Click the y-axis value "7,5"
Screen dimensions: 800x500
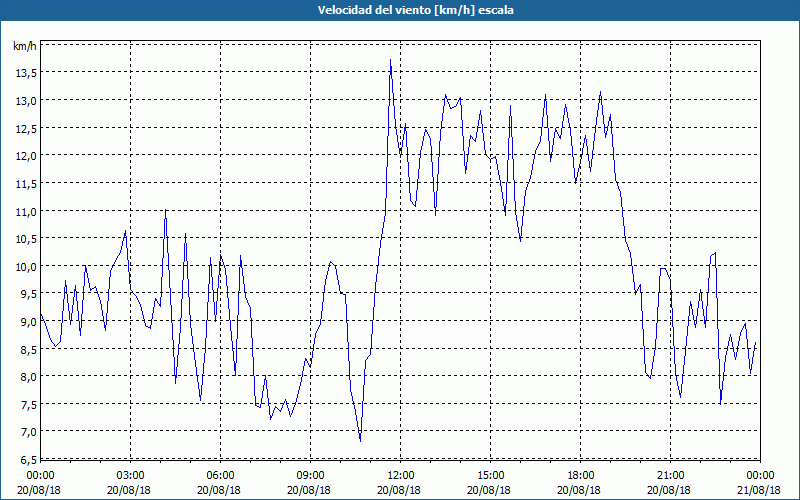pyautogui.click(x=28, y=405)
